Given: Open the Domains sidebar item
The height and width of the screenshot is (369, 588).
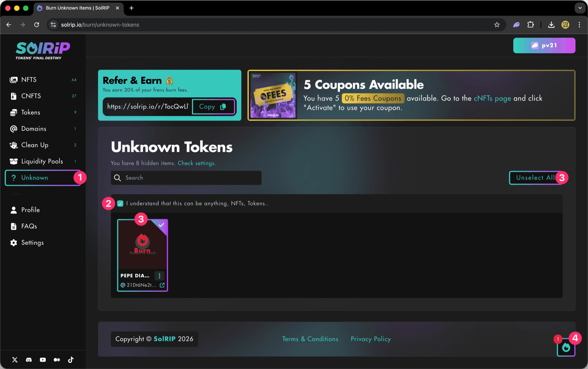Looking at the screenshot, I should (43, 129).
